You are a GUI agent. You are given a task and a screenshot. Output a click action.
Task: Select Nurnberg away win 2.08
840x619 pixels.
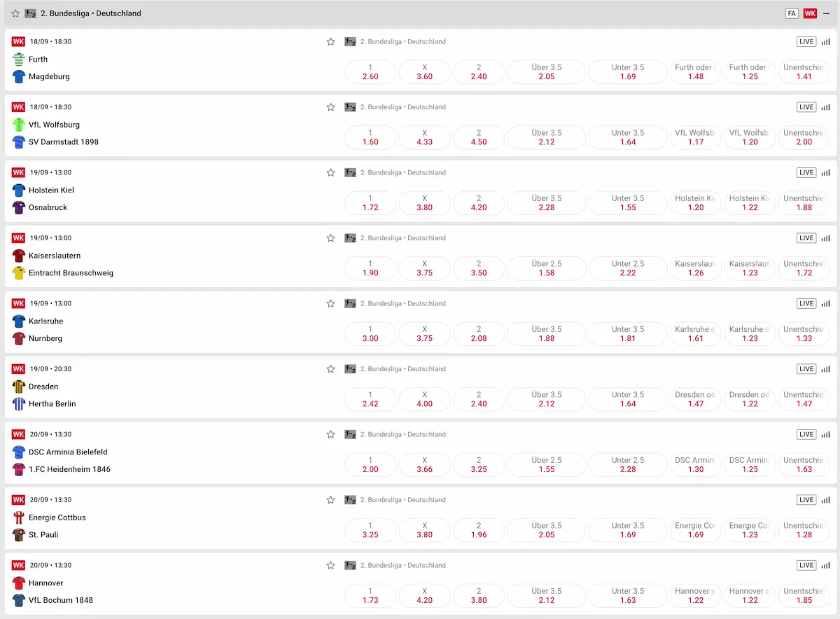point(479,334)
